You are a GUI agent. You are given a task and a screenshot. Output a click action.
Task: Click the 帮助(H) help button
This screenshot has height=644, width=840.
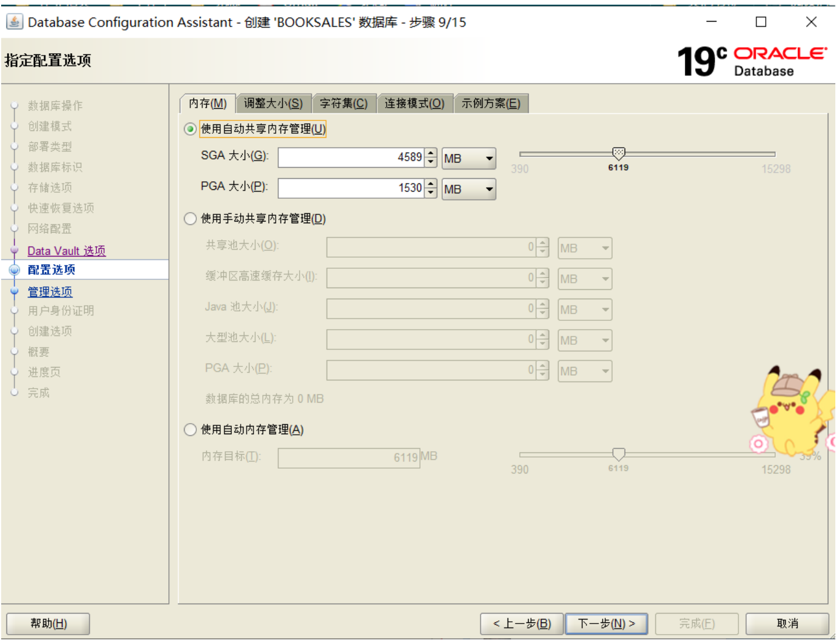pyautogui.click(x=48, y=624)
